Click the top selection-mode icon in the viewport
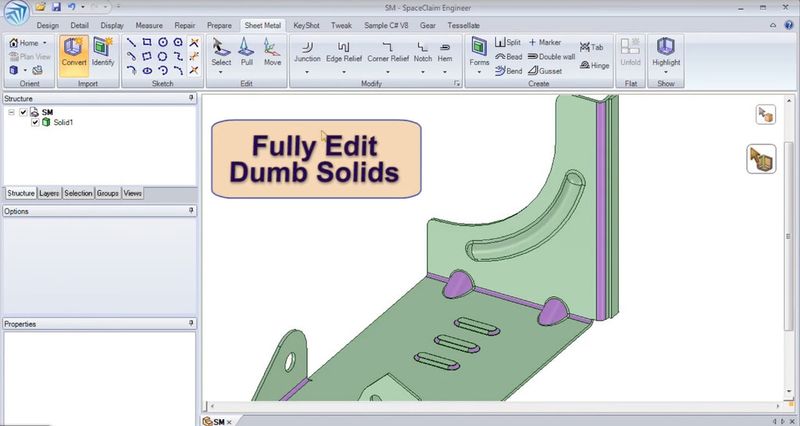This screenshot has width=800, height=426. pyautogui.click(x=765, y=115)
